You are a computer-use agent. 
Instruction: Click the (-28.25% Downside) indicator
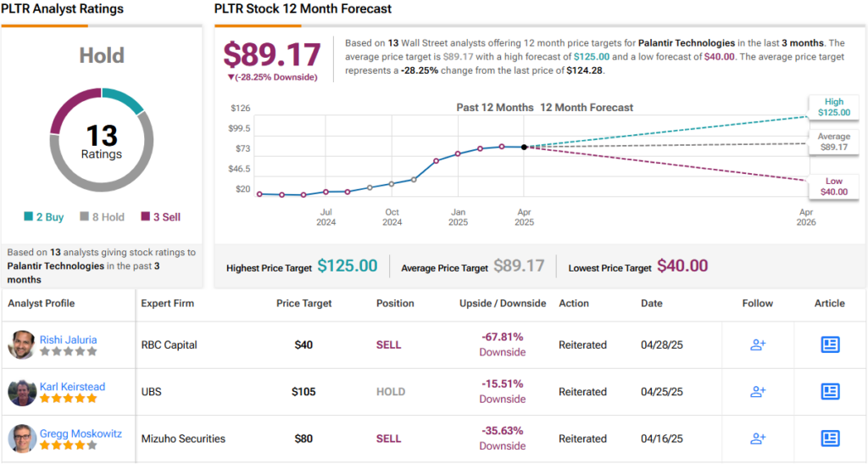[x=272, y=77]
